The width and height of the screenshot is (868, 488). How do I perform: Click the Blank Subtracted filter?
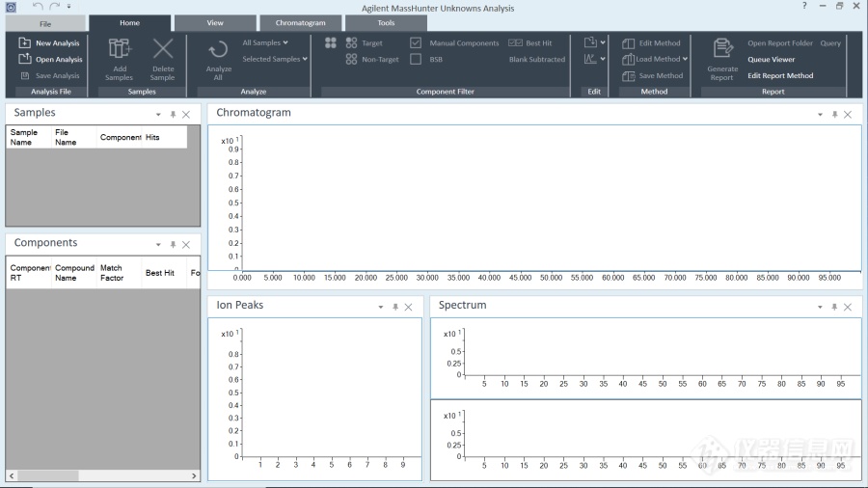(x=537, y=59)
